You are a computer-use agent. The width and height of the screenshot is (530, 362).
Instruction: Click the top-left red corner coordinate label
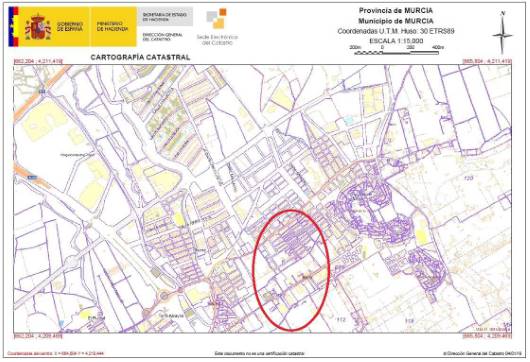coord(38,62)
